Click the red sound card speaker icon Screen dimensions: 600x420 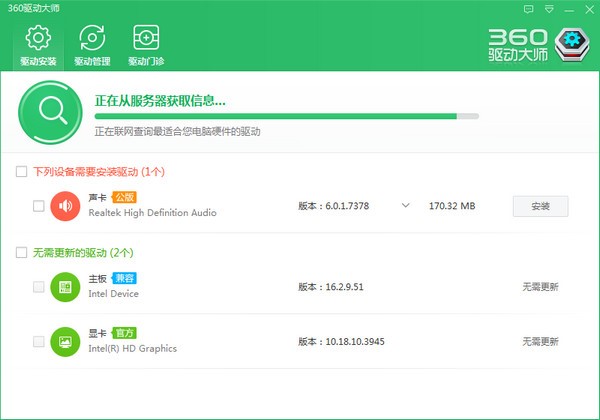click(65, 206)
